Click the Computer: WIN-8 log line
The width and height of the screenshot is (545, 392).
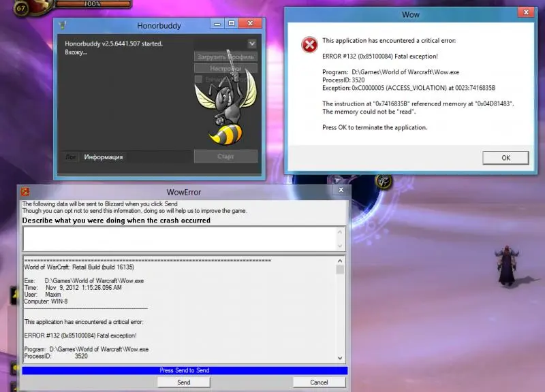click(x=46, y=301)
